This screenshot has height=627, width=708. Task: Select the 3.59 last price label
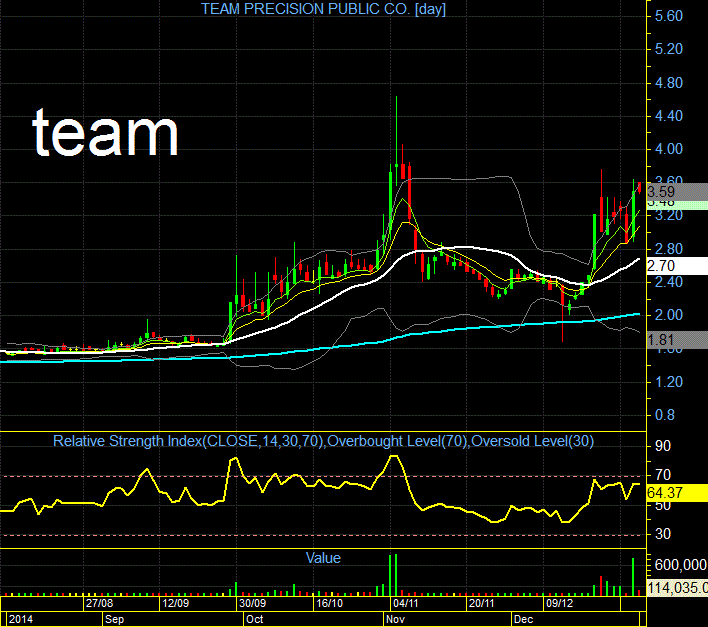tap(677, 191)
